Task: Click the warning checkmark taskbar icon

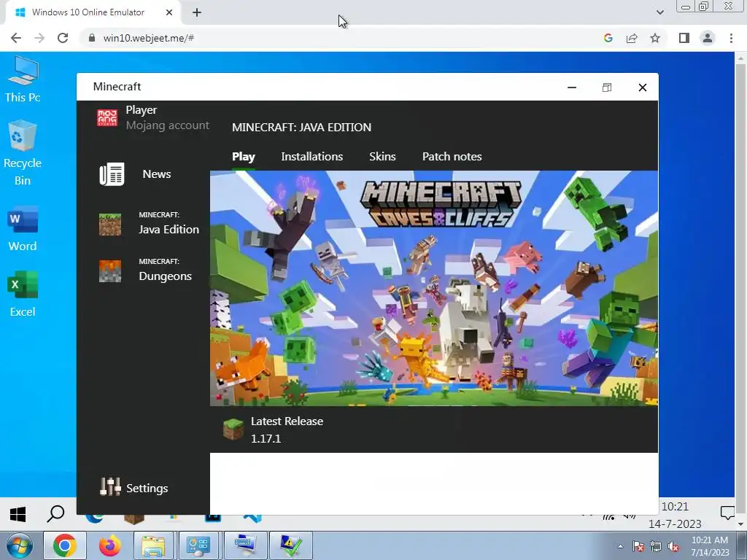Action: 291,545
